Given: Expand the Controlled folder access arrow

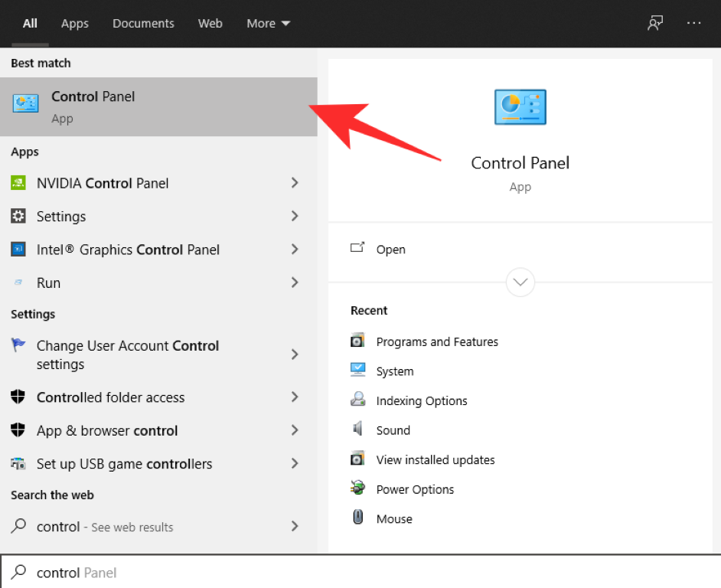Looking at the screenshot, I should [295, 397].
